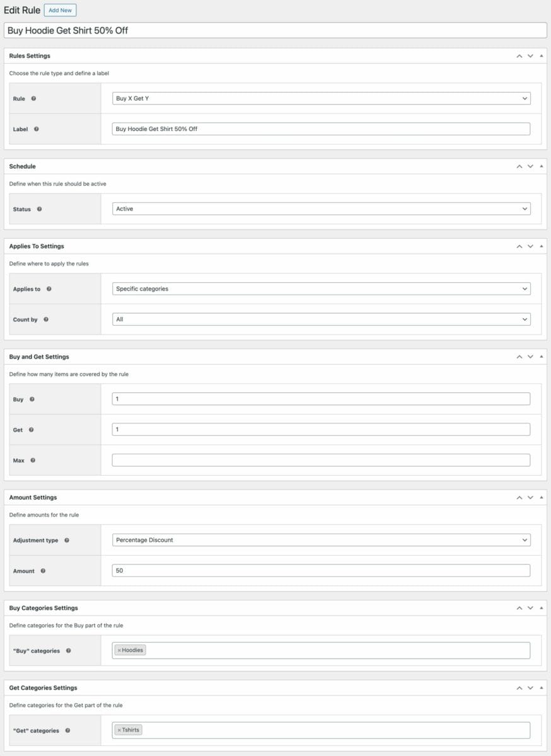The height and width of the screenshot is (756, 551).
Task: Click help icon next to Max field
Action: pyautogui.click(x=33, y=461)
